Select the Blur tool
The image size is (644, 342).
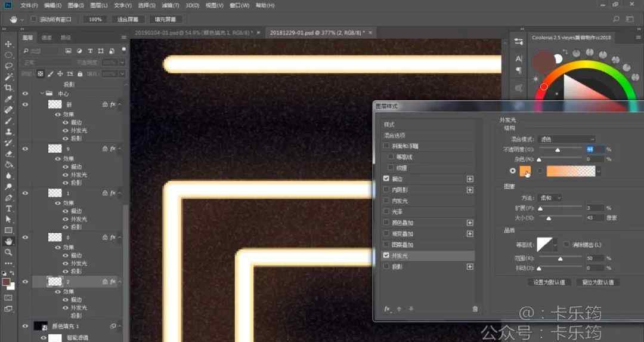tap(8, 175)
